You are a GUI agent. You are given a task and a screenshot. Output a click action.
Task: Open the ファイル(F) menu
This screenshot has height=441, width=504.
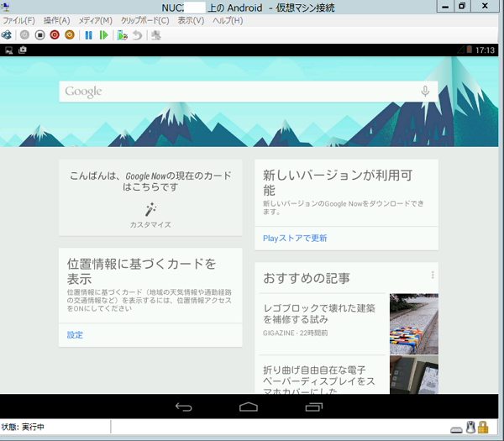coord(18,20)
